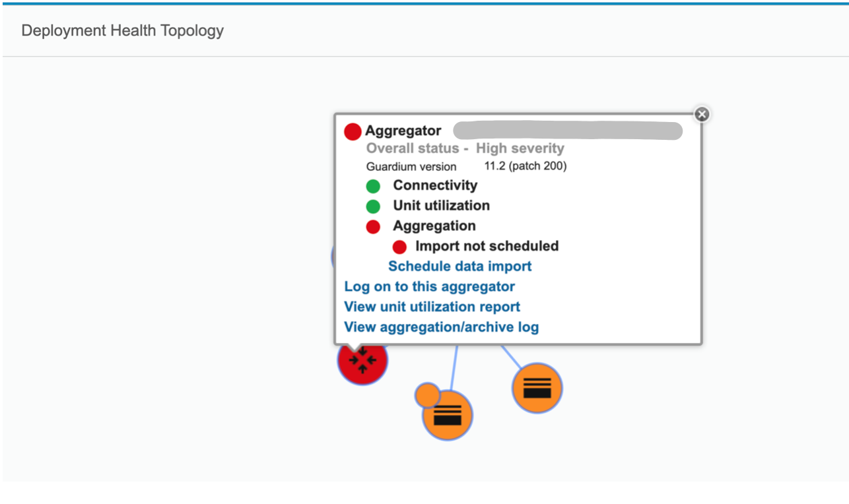Click the 'Guardium version' label

(411, 167)
